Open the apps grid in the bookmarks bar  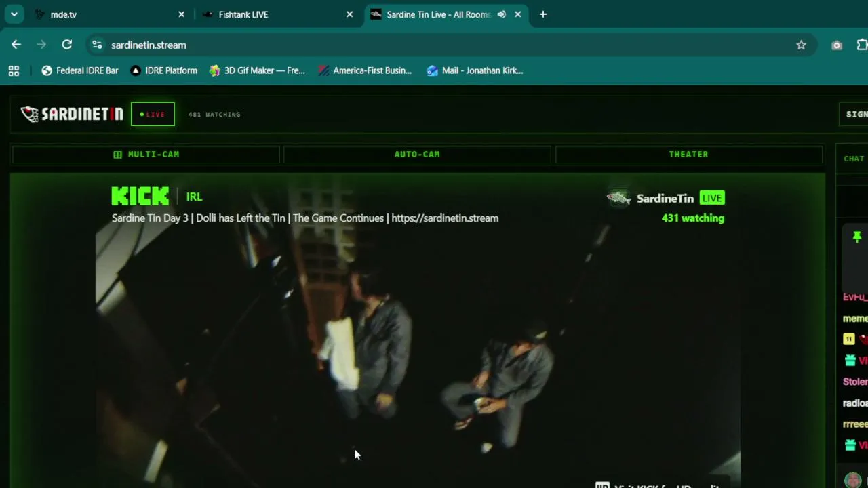point(14,70)
